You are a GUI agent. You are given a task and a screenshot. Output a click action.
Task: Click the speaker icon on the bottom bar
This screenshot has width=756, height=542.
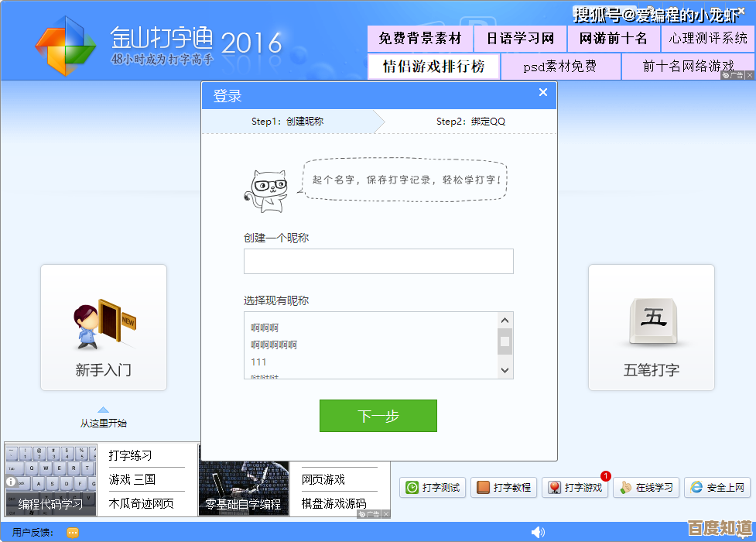coord(539,532)
